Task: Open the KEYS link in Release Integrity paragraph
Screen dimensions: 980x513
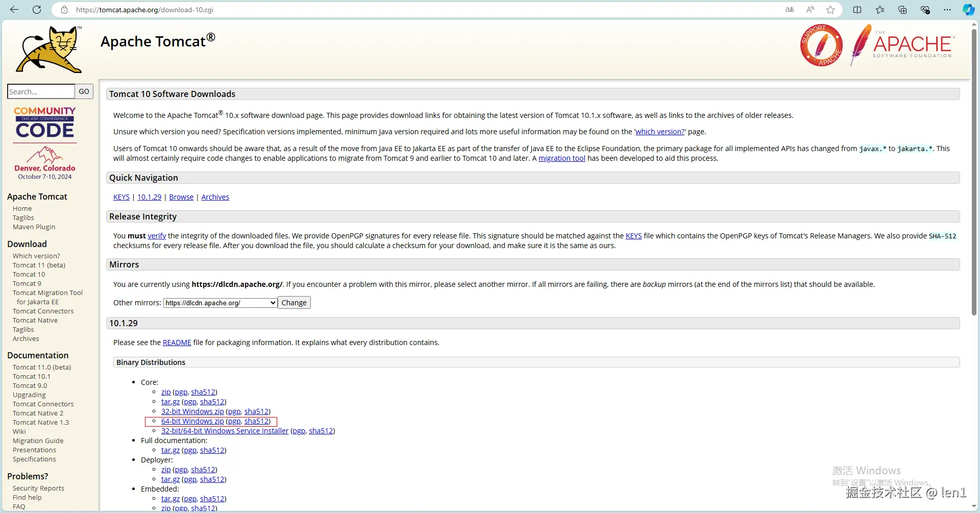Action: coord(633,236)
